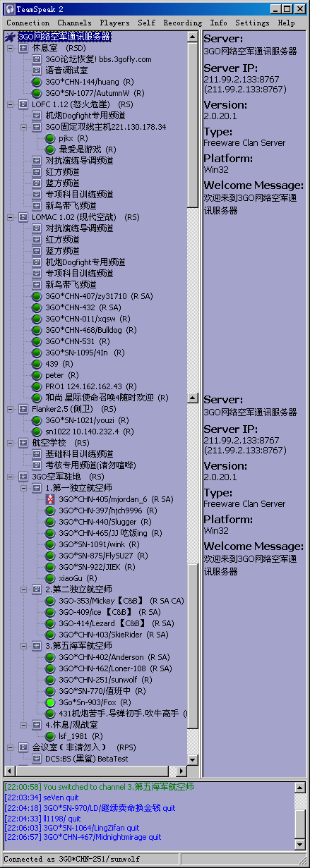Click the pjkx player status icon
The image size is (310, 868).
coord(50,138)
